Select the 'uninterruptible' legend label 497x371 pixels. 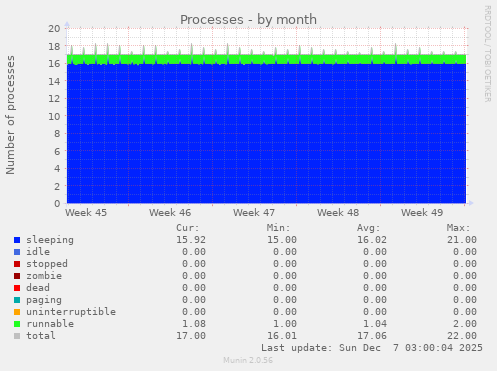click(71, 312)
